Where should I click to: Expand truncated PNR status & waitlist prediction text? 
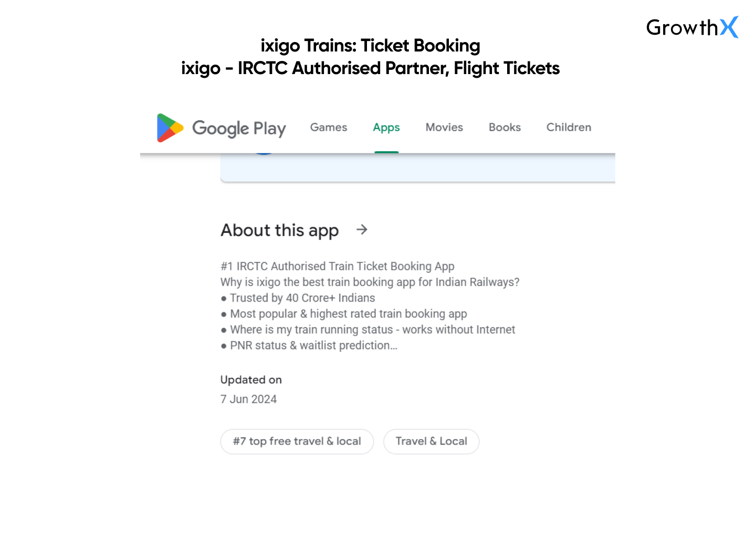coord(313,346)
